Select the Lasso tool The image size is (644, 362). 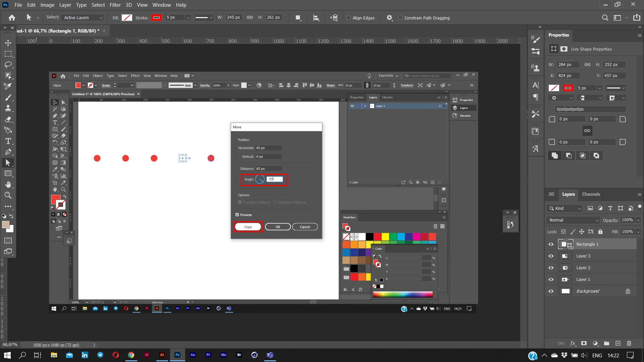click(8, 65)
